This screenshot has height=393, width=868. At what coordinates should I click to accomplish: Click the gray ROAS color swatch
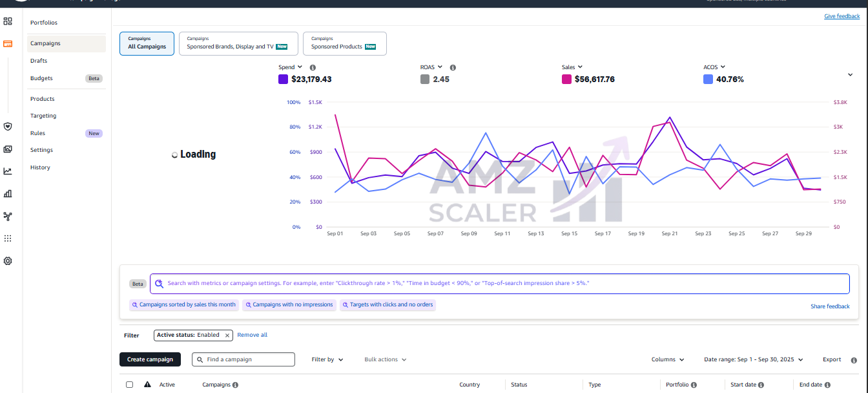425,80
